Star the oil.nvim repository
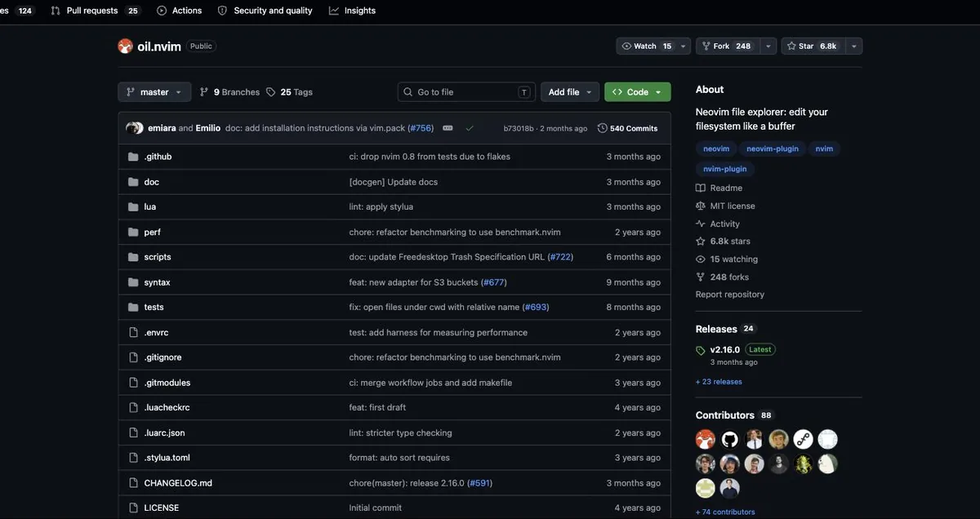 click(x=813, y=47)
